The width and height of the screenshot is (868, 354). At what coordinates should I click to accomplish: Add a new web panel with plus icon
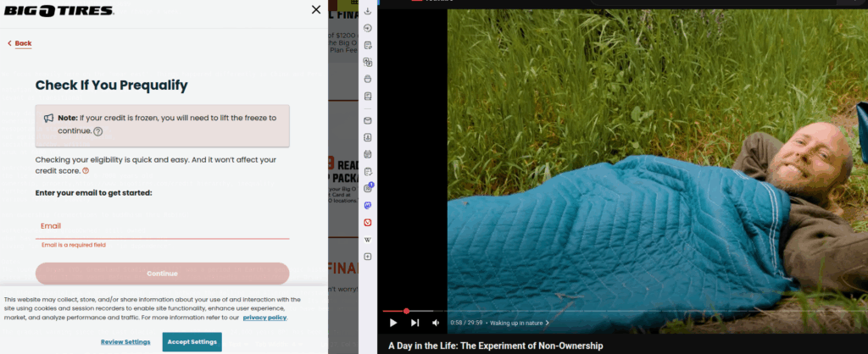coord(368,257)
